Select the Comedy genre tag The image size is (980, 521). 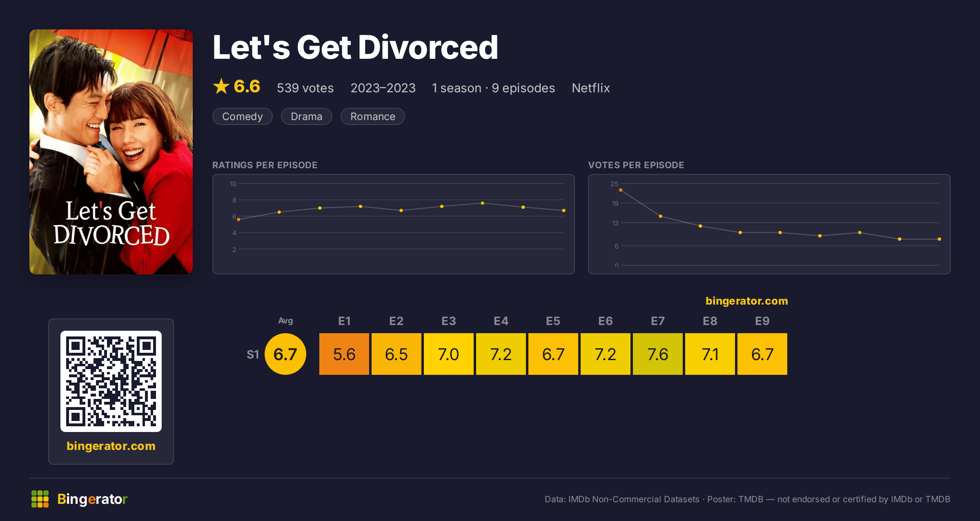(243, 116)
